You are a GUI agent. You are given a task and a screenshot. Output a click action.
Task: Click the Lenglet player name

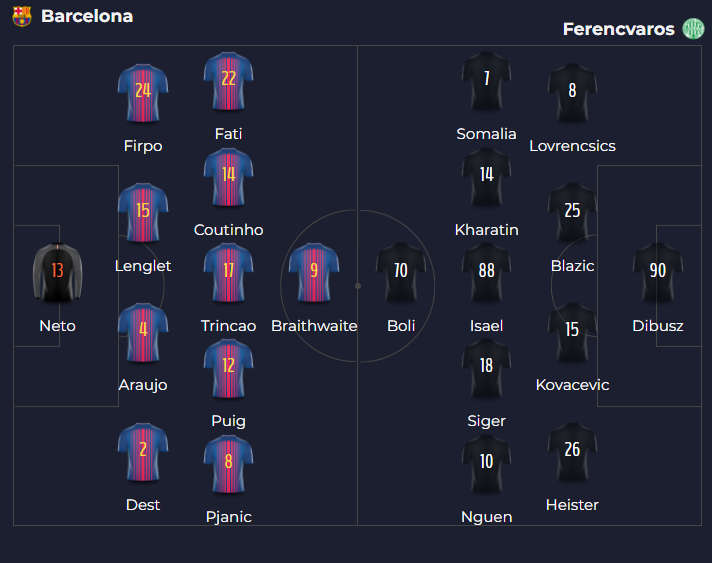(x=143, y=266)
